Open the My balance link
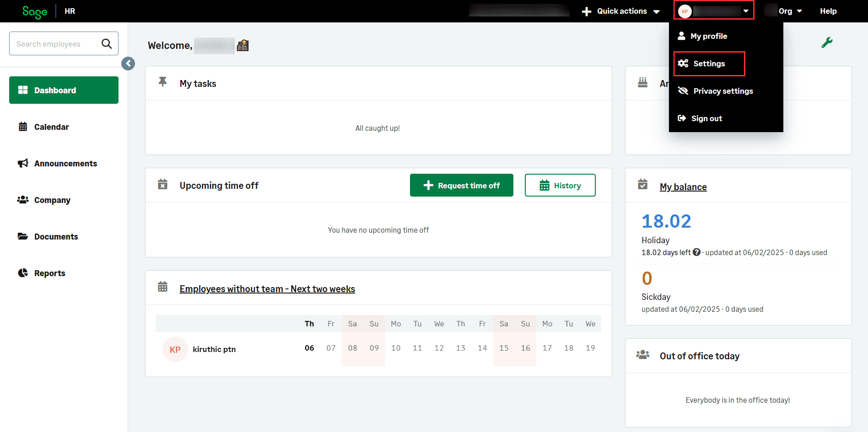The image size is (868, 432). (x=683, y=187)
